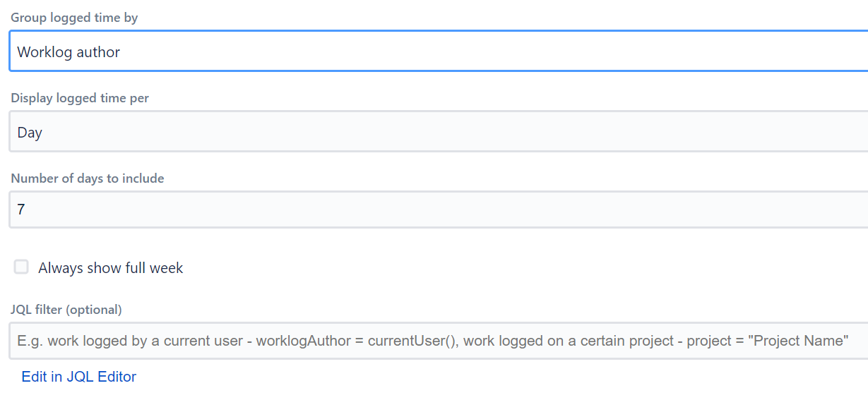
Task: Click the Day option value text
Action: pyautogui.click(x=30, y=133)
